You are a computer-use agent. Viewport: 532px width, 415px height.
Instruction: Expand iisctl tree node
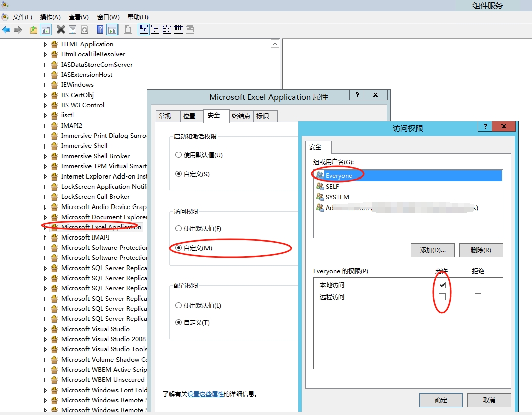point(45,116)
